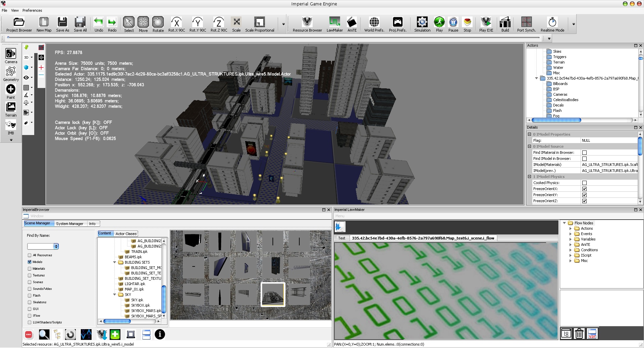
Task: Select the Paint tool in sidebar
Action: (x=11, y=92)
